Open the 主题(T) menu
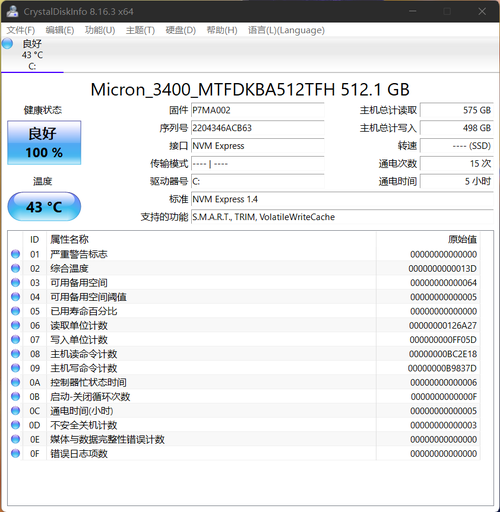 click(140, 30)
